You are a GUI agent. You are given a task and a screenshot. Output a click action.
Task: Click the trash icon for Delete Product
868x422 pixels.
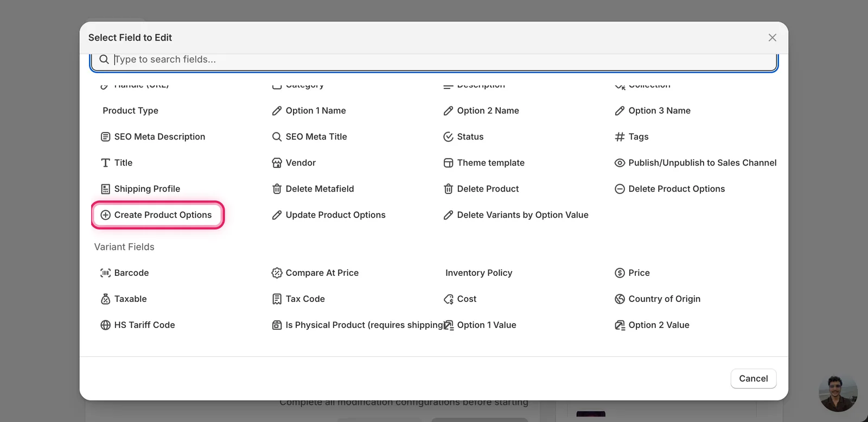(x=448, y=189)
